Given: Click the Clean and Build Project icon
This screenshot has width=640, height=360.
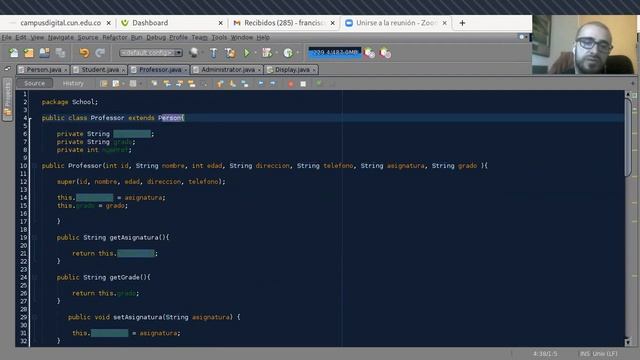Looking at the screenshot, I should [x=230, y=53].
